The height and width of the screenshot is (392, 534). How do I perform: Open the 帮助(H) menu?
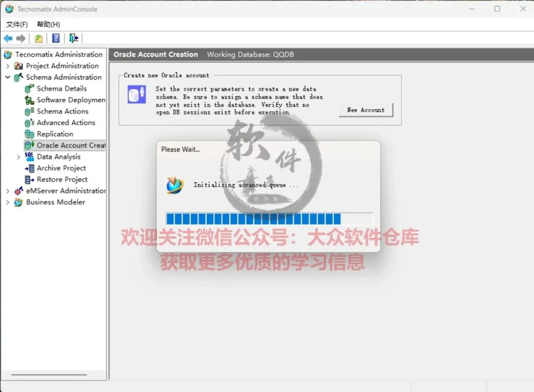pos(48,24)
